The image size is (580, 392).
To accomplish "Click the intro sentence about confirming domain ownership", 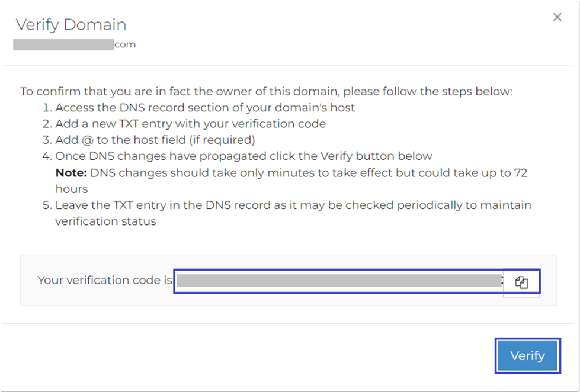I will point(266,92).
